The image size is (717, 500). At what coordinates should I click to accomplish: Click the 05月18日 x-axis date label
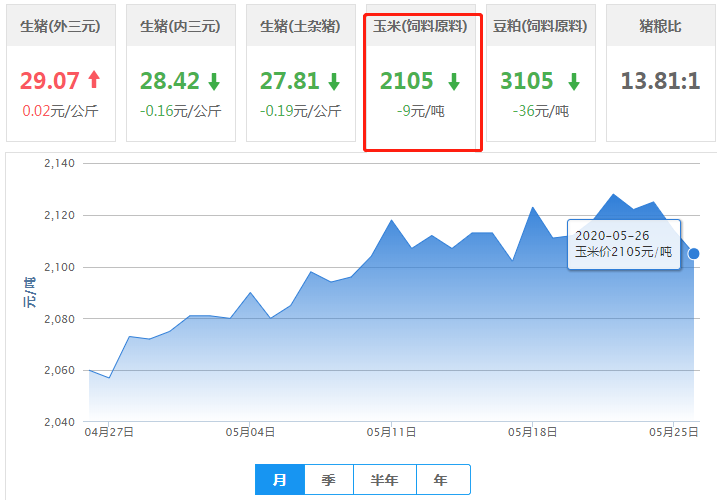pyautogui.click(x=532, y=433)
